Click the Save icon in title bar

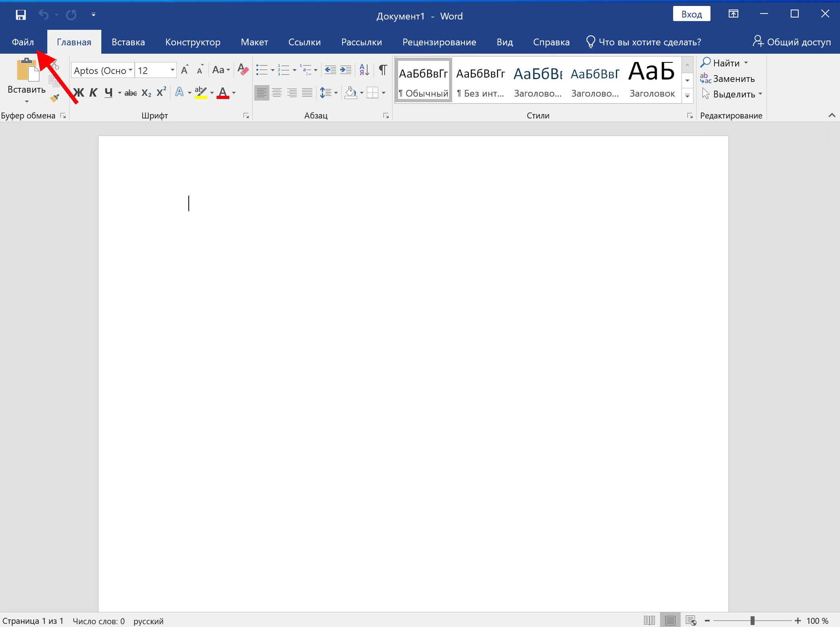pos(21,15)
